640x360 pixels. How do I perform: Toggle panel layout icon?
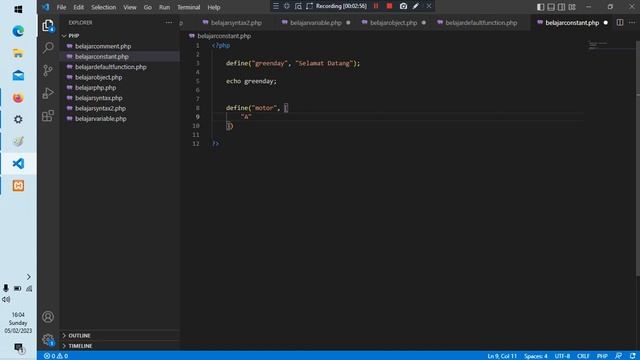point(551,7)
